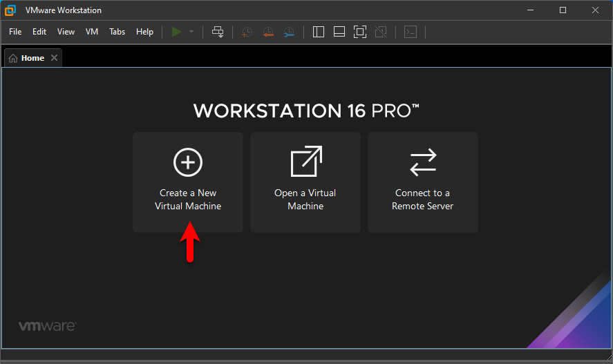Click Create a New Virtual Machine tile
The width and height of the screenshot is (613, 364).
click(188, 182)
